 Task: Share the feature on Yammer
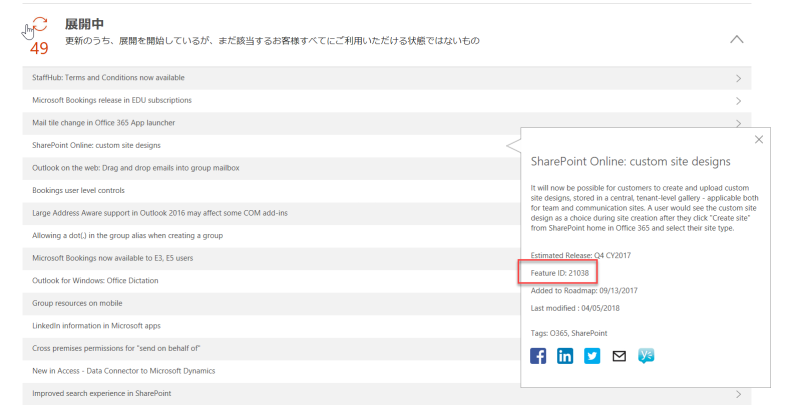[646, 356]
